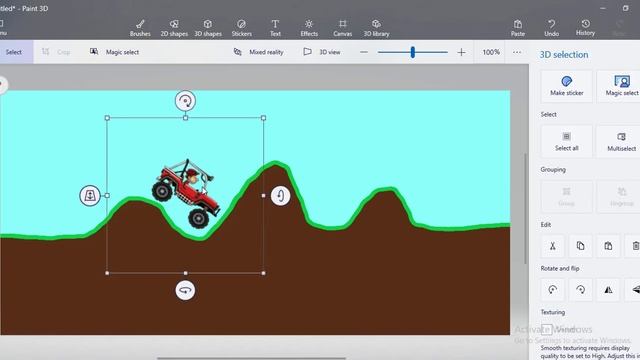This screenshot has width=640, height=360.
Task: Open the Effects tab
Action: point(309,28)
